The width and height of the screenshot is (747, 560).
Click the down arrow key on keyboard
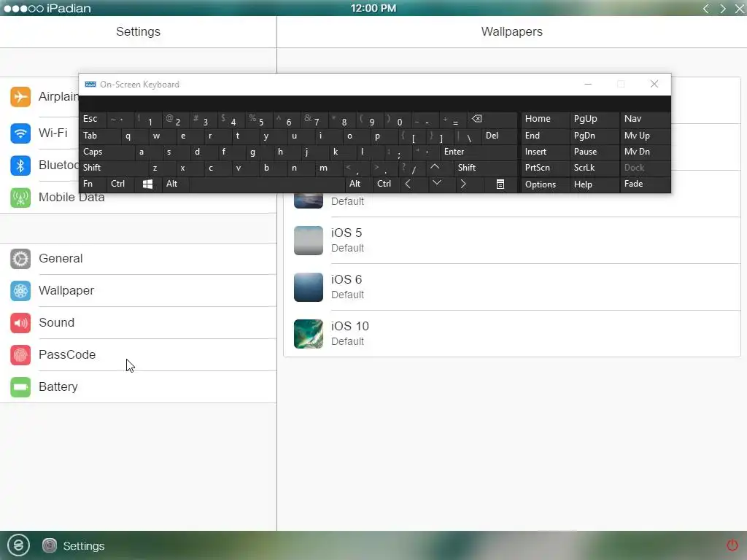437,183
